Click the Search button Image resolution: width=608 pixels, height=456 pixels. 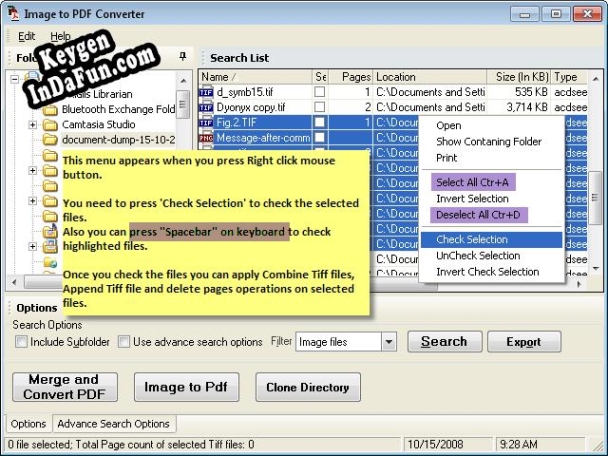pyautogui.click(x=445, y=342)
